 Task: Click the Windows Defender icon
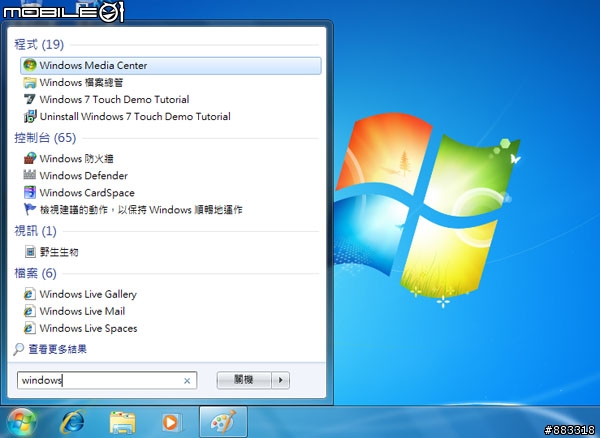(x=30, y=175)
